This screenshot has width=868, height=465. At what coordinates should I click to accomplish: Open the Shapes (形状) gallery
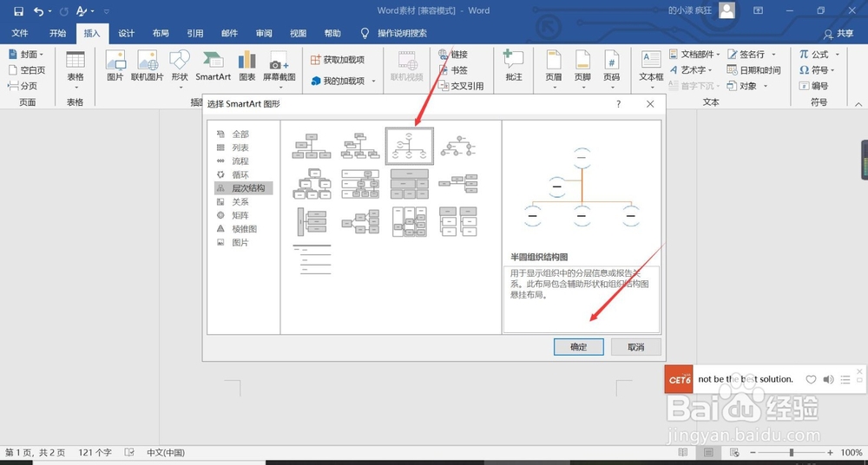180,69
